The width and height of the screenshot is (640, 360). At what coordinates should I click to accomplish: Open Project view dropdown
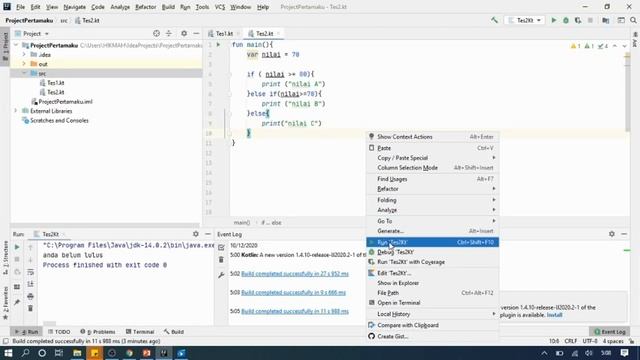click(x=32, y=33)
